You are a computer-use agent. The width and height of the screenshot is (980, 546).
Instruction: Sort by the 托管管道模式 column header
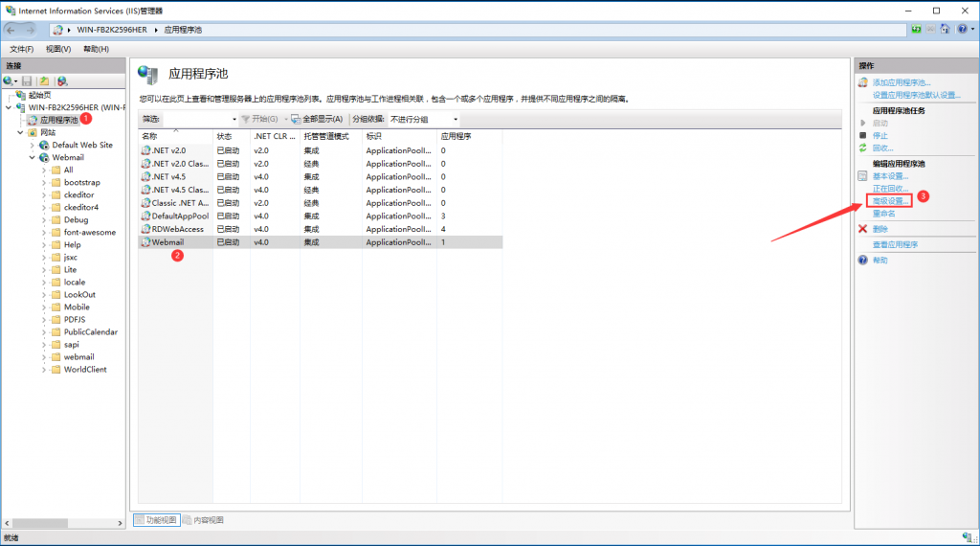tap(330, 136)
